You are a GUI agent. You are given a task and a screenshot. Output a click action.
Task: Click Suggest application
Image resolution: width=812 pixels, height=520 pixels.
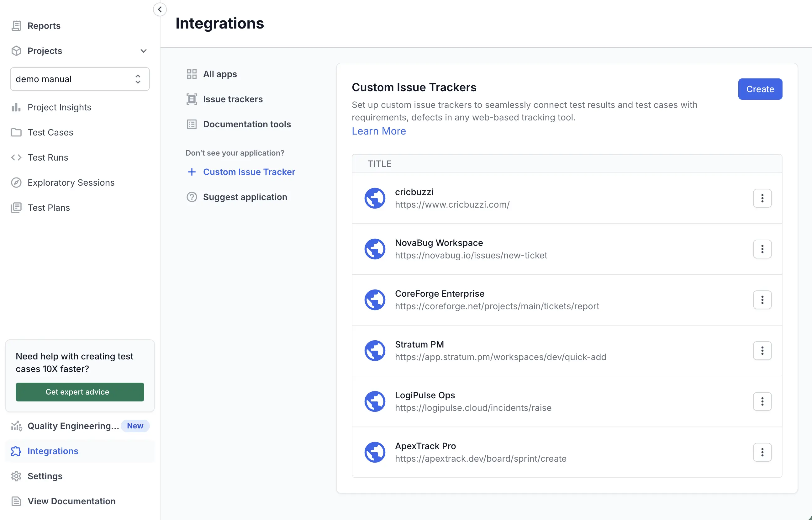coord(245,197)
